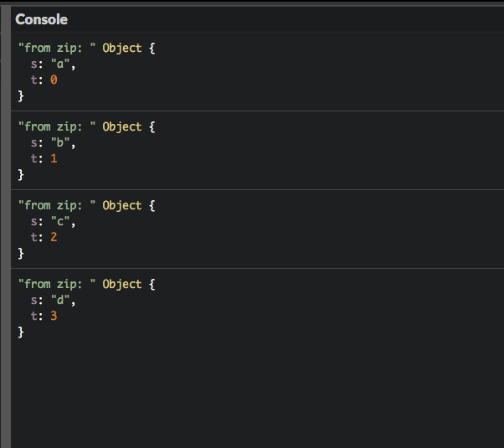The height and width of the screenshot is (448, 504).
Task: Click the third "from zip:" log string
Action: click(x=57, y=205)
